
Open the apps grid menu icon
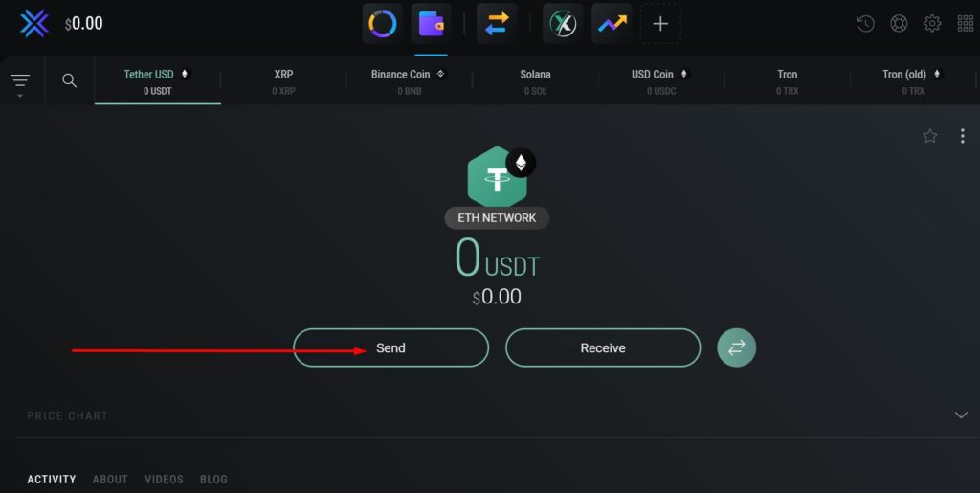(965, 24)
